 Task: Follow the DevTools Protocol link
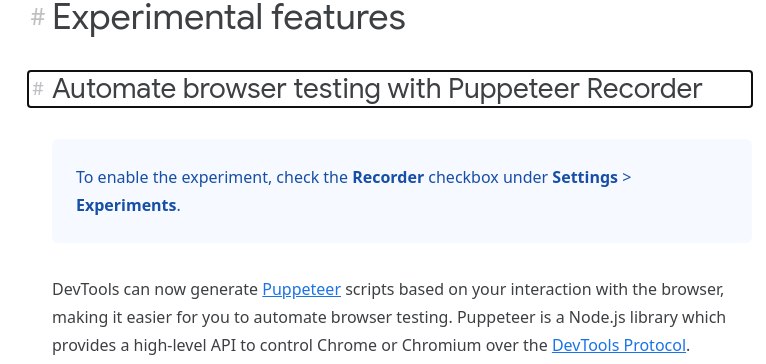click(x=619, y=345)
